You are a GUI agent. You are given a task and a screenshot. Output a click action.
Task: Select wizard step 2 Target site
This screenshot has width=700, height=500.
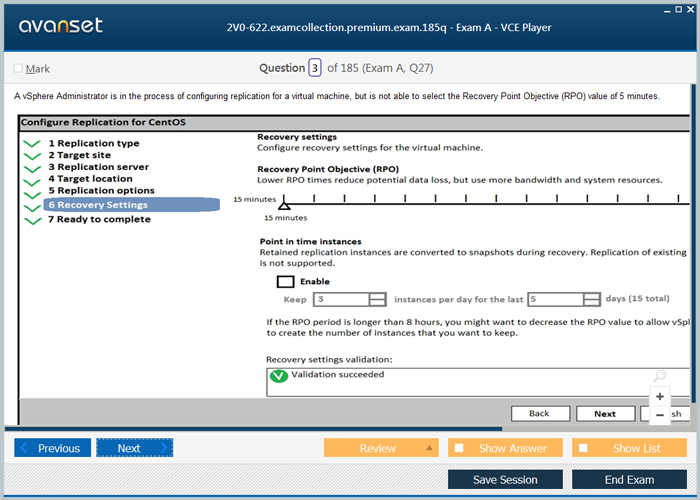79,155
